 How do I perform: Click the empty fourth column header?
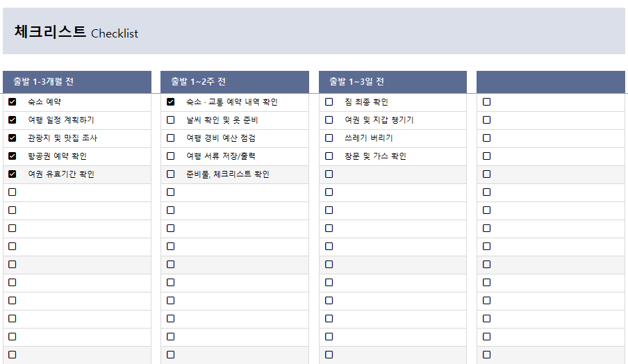click(551, 82)
